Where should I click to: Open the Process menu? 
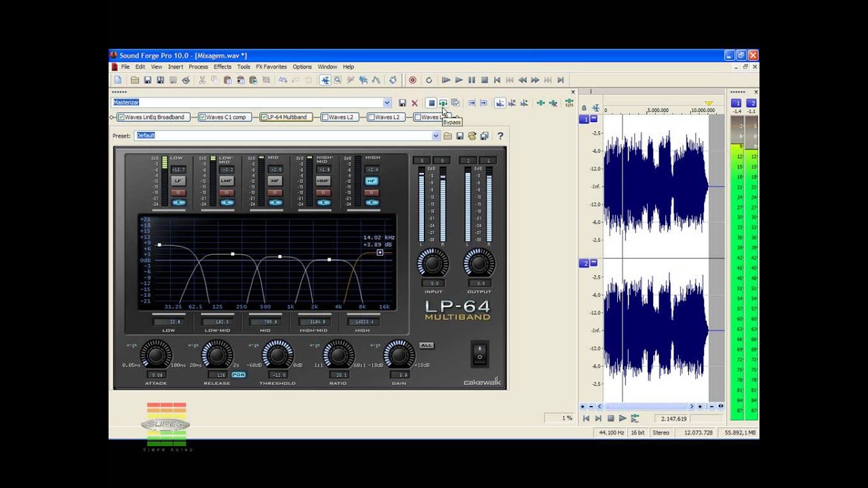[x=198, y=67]
